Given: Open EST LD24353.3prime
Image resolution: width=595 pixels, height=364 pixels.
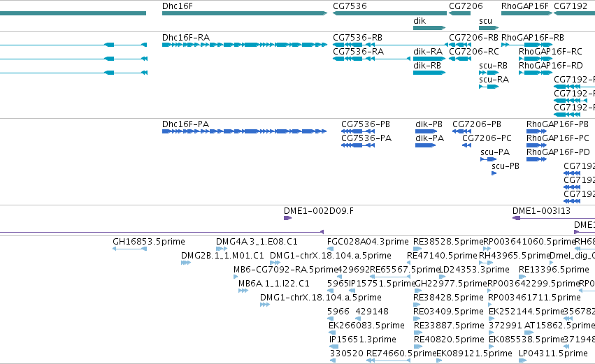Looking at the screenshot, I should (x=442, y=277).
